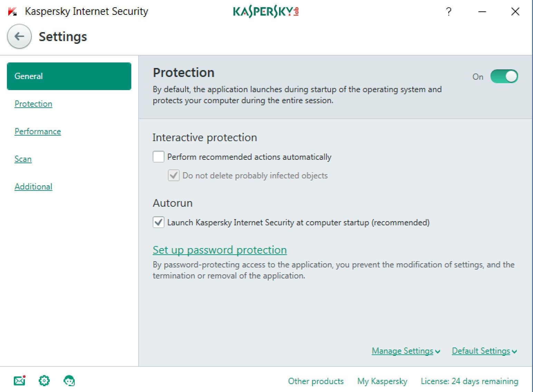Screen dimensions: 533x392
Task: Toggle Do not delete probably infected objects
Action: coord(174,176)
